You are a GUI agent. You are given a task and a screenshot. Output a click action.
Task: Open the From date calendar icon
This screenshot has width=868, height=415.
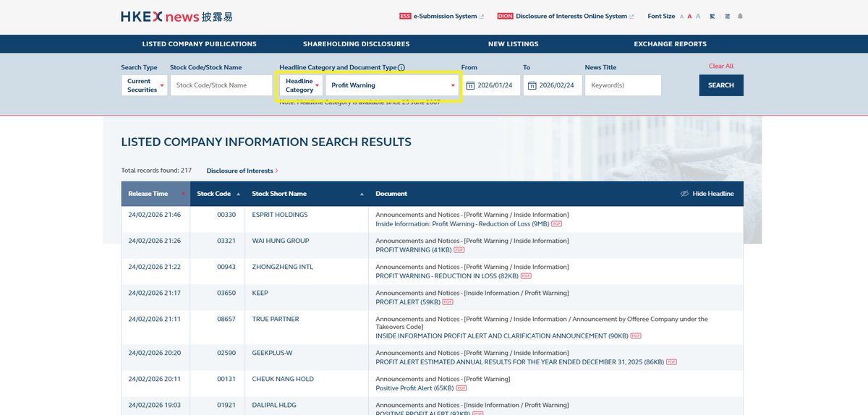(470, 85)
